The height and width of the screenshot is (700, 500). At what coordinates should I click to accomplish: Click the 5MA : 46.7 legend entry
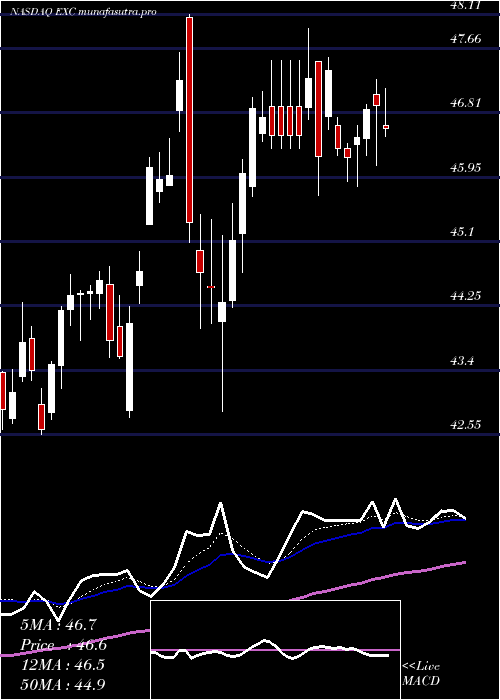pos(59,625)
